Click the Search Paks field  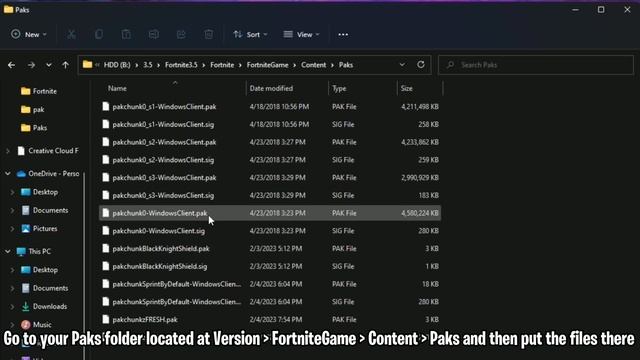536,65
